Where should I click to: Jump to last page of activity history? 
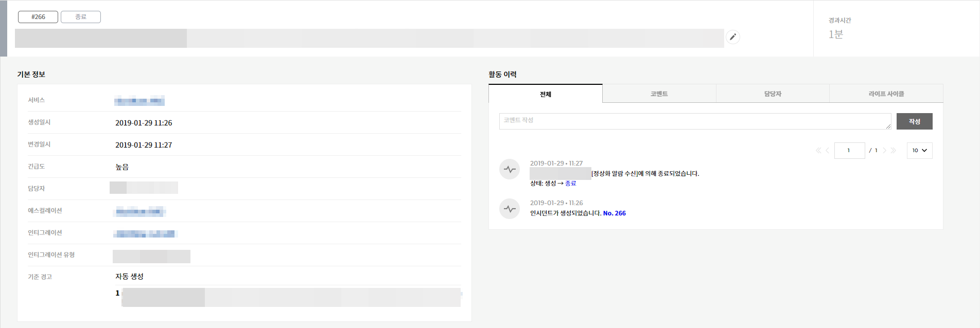894,151
